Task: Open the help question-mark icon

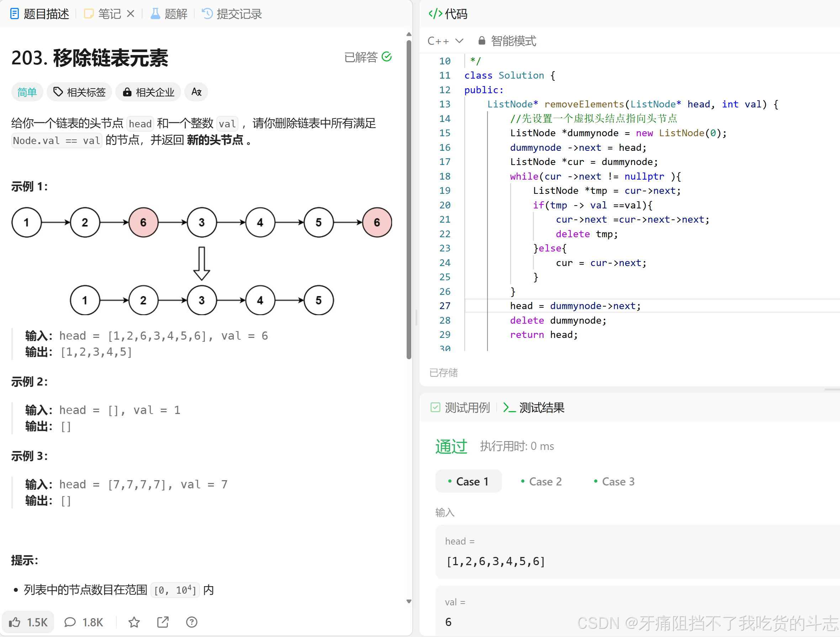Action: tap(192, 622)
